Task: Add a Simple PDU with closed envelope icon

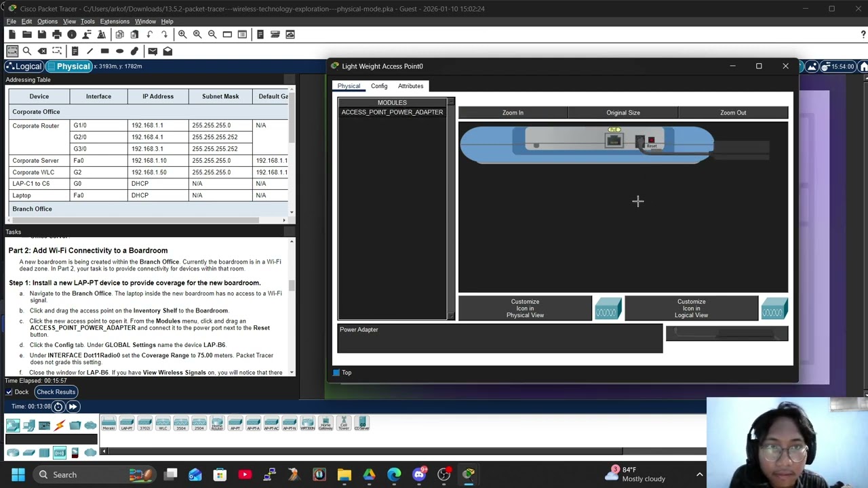Action: pyautogui.click(x=153, y=51)
